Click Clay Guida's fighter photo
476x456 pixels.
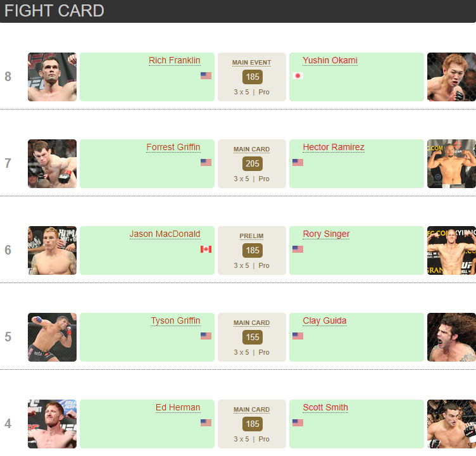click(x=451, y=337)
